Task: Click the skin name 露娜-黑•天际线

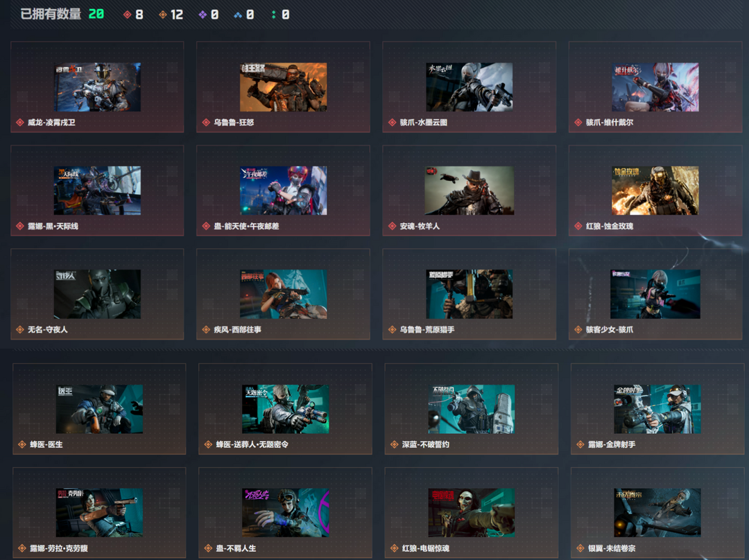Action: coord(53,227)
